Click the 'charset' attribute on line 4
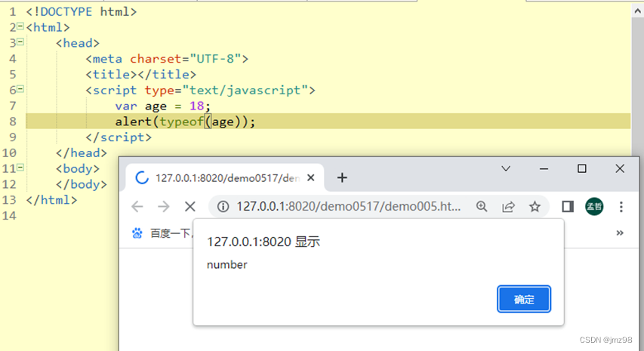Viewport: 644px width, 351px height. [156, 59]
